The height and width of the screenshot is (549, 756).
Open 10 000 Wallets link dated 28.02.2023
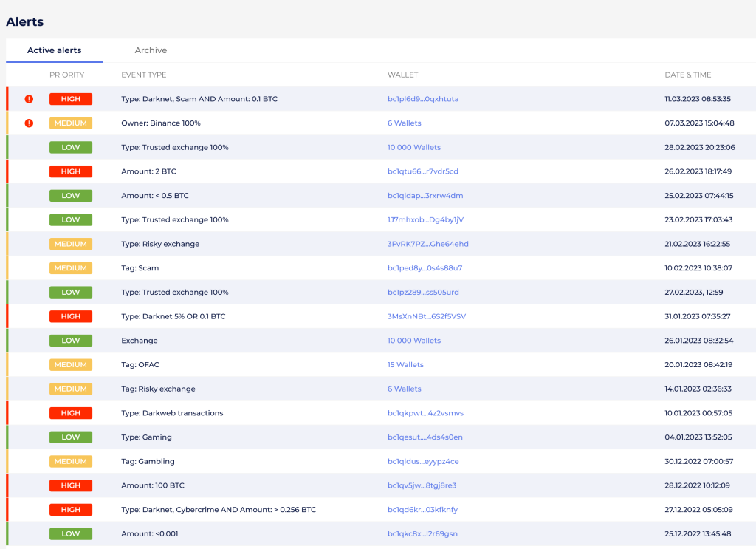pyautogui.click(x=413, y=147)
